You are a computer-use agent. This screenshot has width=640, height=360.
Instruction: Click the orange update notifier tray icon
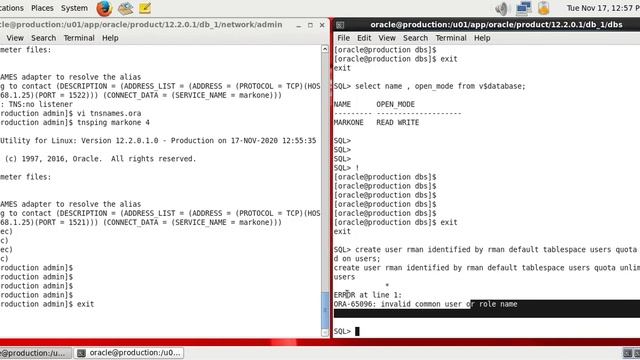click(x=544, y=8)
